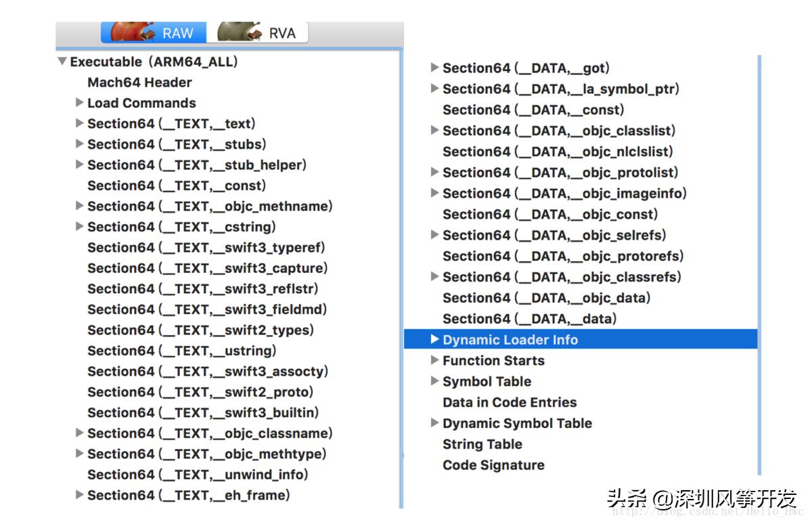
Task: Expand Section64 (__TEXT,__objc_methname) triangle
Action: click(79, 206)
